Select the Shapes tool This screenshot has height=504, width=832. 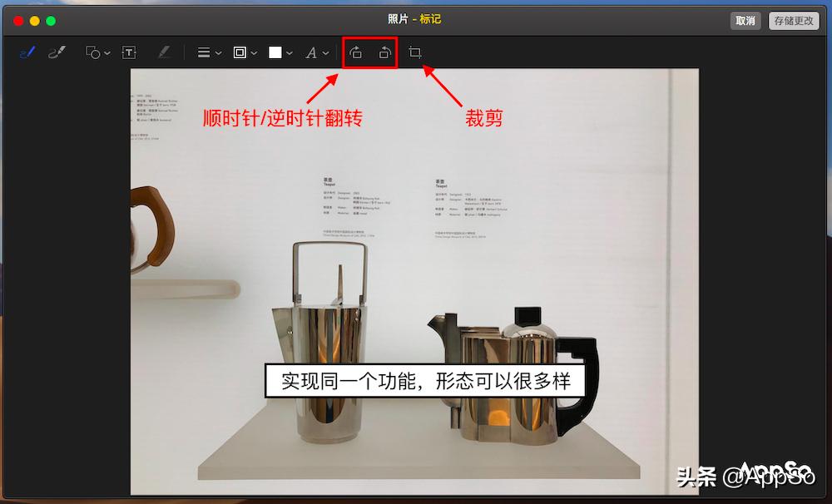point(92,52)
